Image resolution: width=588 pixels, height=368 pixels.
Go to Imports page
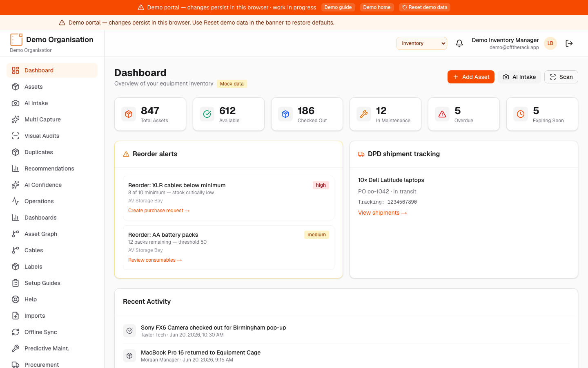tap(52, 316)
